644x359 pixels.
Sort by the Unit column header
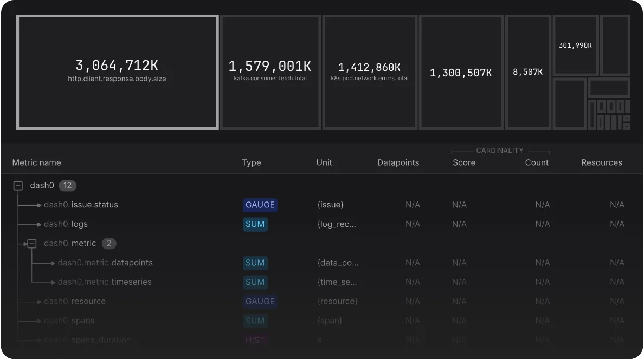click(x=324, y=162)
